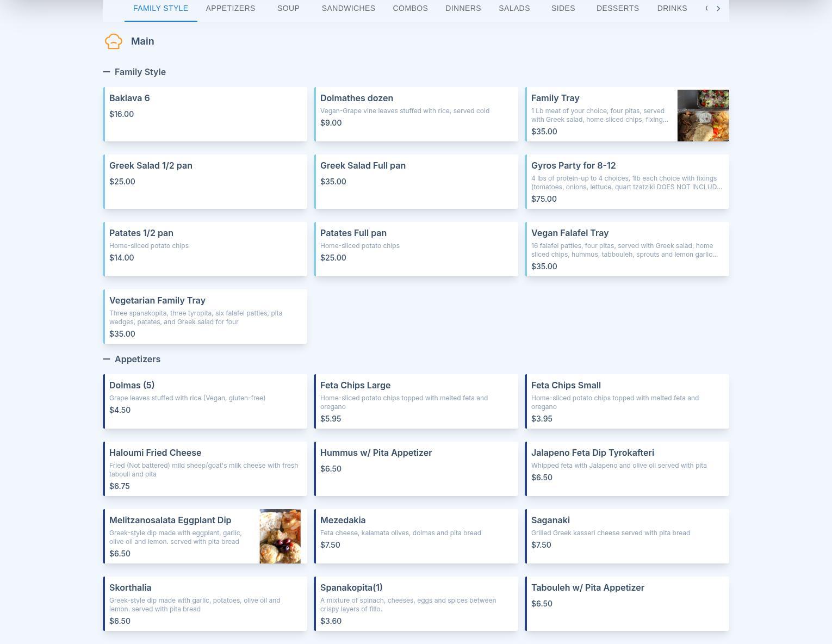Open the Family Tray photo thumbnail

703,115
